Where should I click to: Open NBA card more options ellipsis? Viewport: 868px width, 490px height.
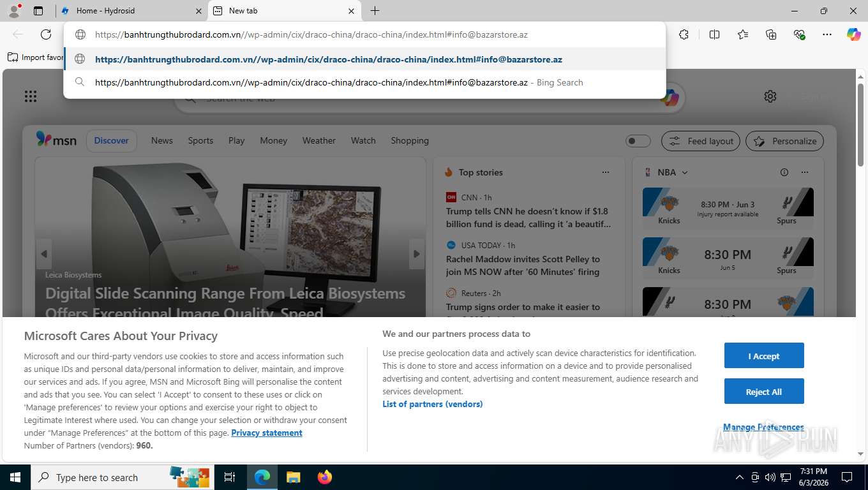coord(805,172)
